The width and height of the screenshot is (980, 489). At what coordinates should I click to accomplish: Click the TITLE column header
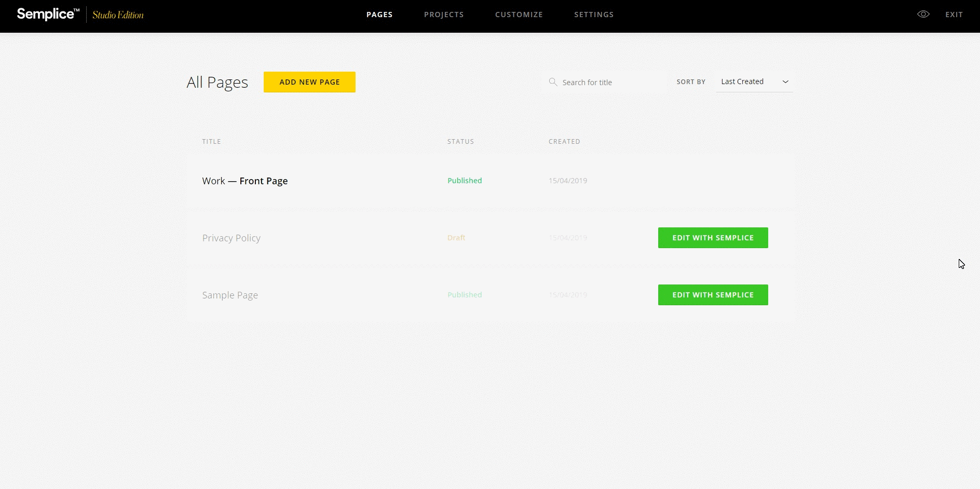[x=211, y=141]
